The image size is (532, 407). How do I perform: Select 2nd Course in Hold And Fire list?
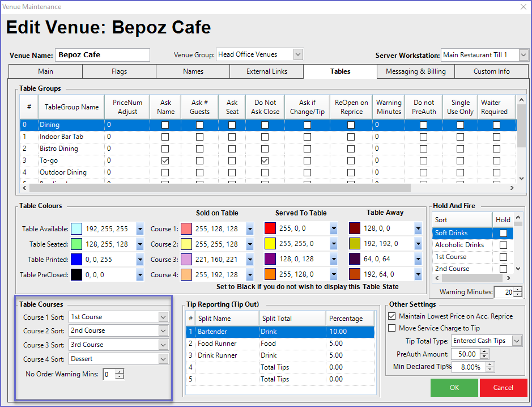click(x=462, y=269)
